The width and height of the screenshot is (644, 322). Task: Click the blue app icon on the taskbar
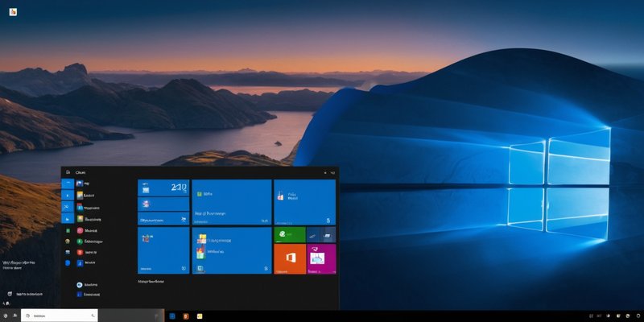pyautogui.click(x=172, y=316)
